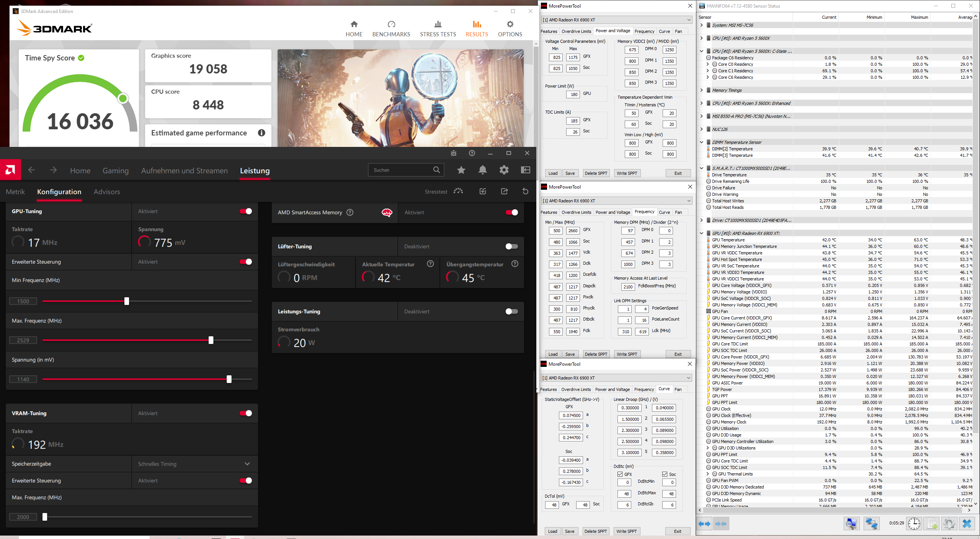Open AMD Software notifications bell

pos(482,170)
